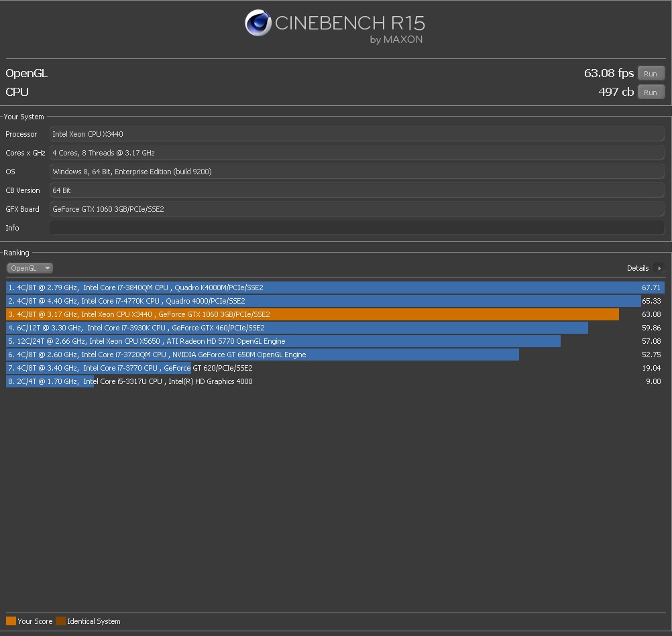
Task: Click the Cinebench sphere logo icon
Action: [258, 23]
